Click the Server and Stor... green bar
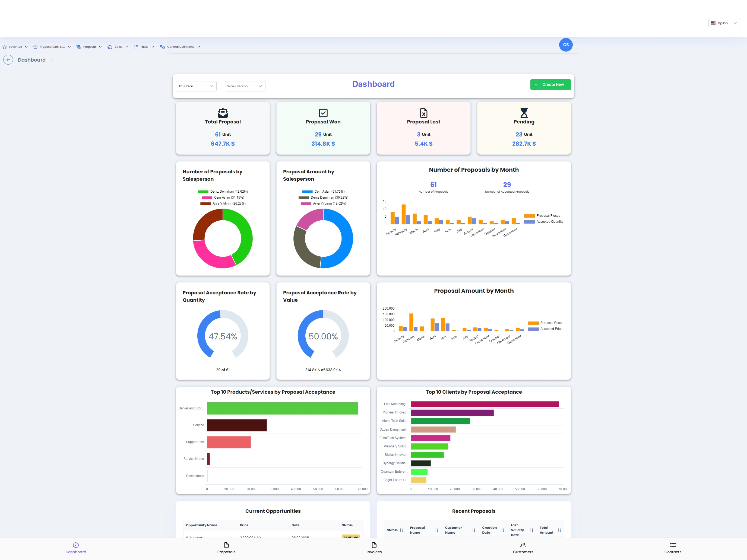Screen dimensions: 747x560 [x=282, y=408]
